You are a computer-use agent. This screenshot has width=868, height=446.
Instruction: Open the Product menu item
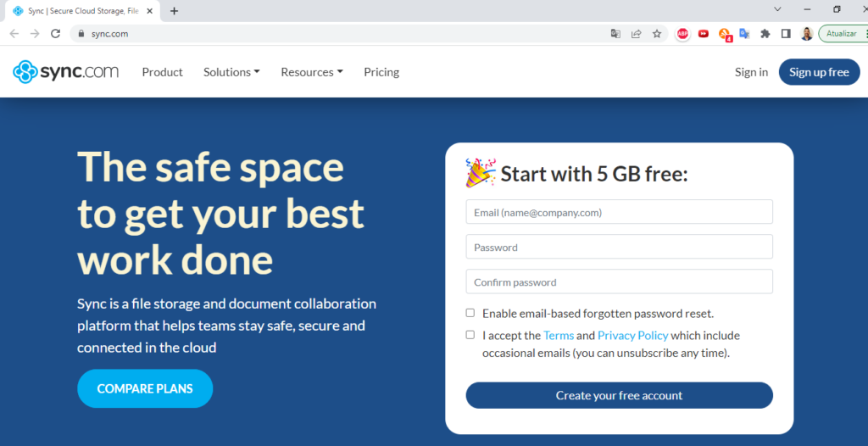pyautogui.click(x=162, y=72)
